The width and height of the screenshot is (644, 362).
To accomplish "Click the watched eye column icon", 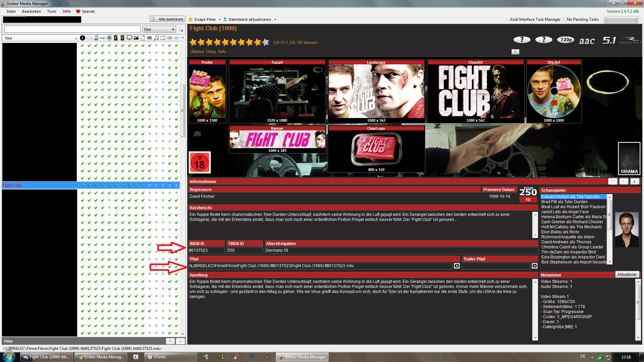I will tap(176, 38).
